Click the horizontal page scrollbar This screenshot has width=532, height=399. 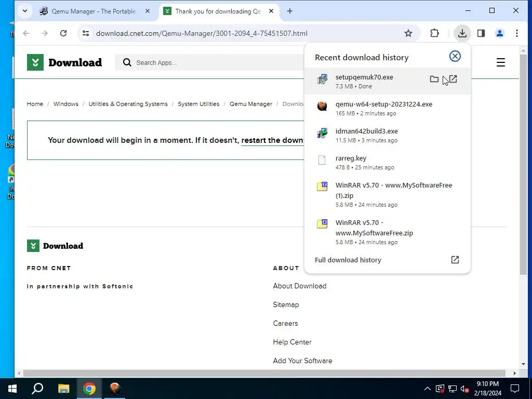[264, 373]
